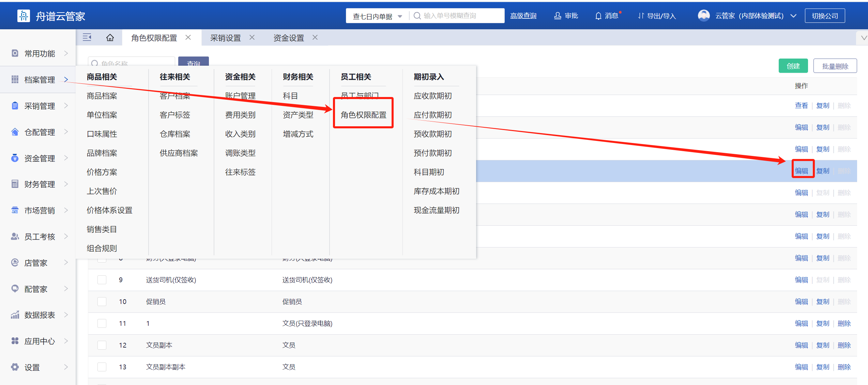Expand the tab list arrow at far right

[x=864, y=38]
